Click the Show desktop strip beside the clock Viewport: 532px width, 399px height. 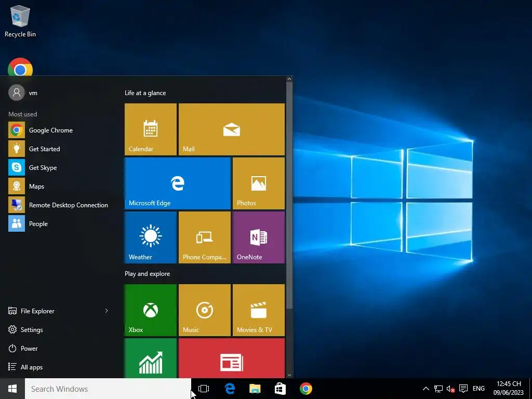(x=530, y=389)
